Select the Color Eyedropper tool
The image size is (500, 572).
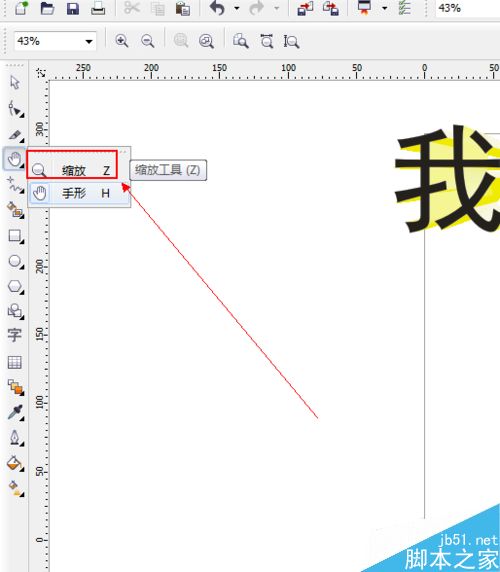coord(15,412)
